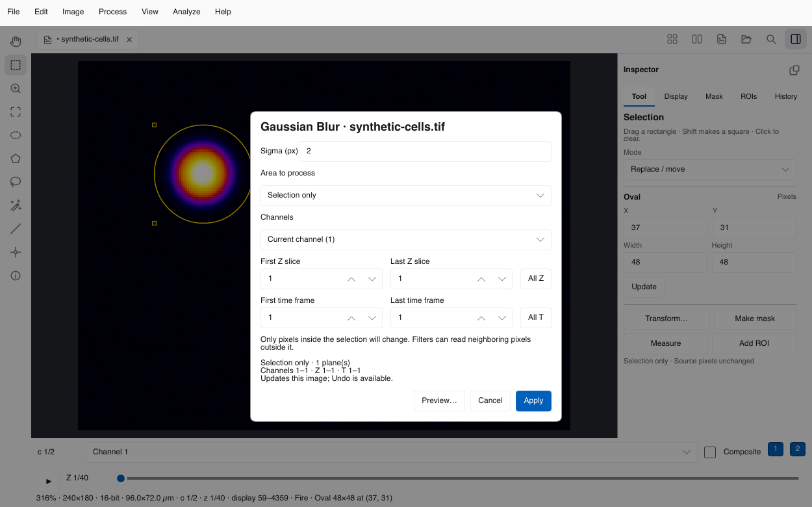The width and height of the screenshot is (812, 507).
Task: Pop out the Inspector panel
Action: coord(794,70)
